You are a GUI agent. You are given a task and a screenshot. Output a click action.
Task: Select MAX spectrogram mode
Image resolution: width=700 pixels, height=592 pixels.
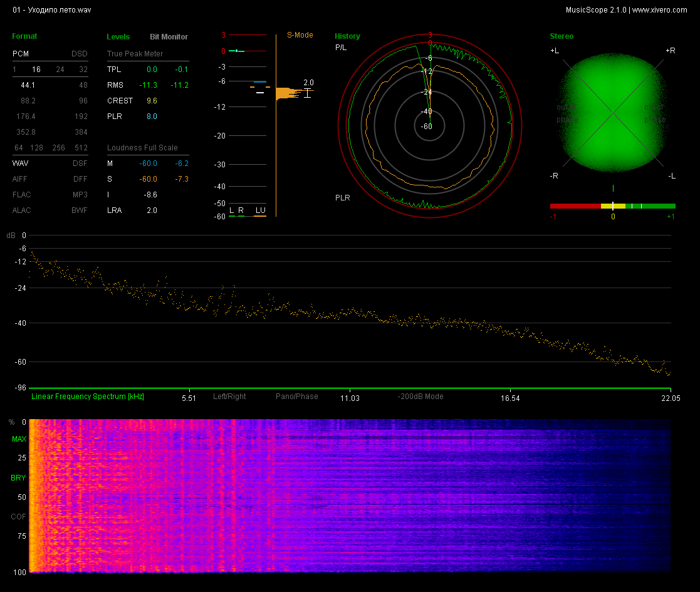(19, 439)
